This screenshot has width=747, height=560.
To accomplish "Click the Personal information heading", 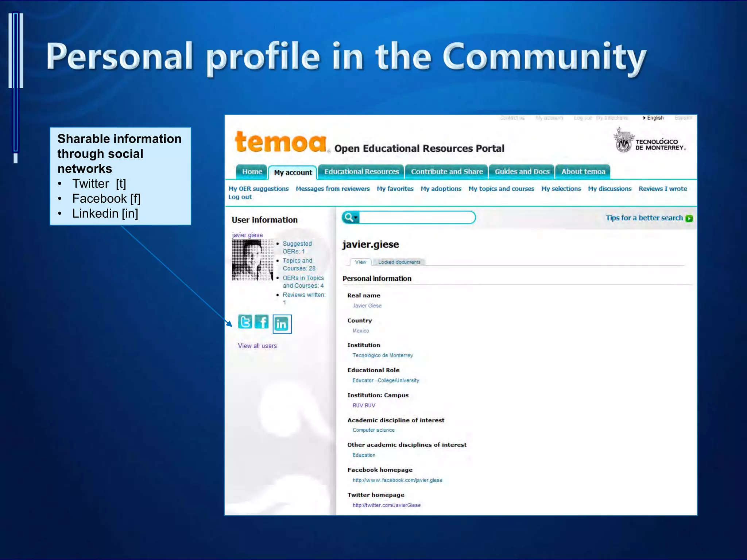I will 377,279.
